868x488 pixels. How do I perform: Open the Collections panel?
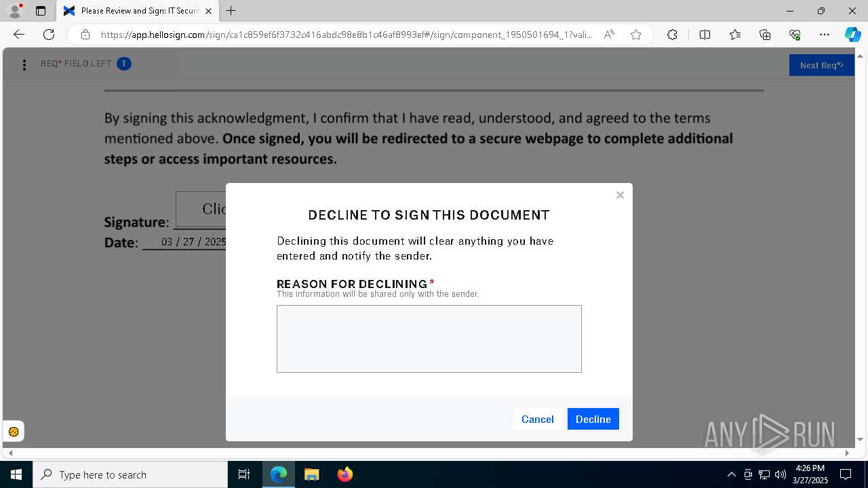coord(765,35)
